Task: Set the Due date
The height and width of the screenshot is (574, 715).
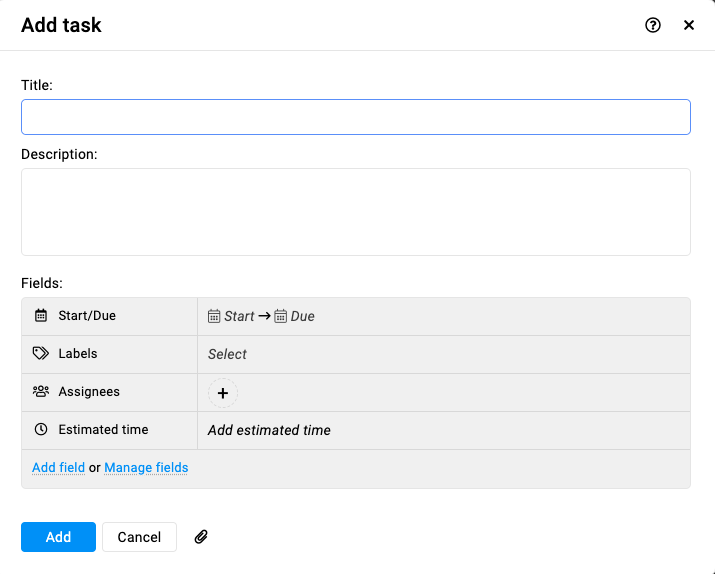Action: click(x=294, y=316)
